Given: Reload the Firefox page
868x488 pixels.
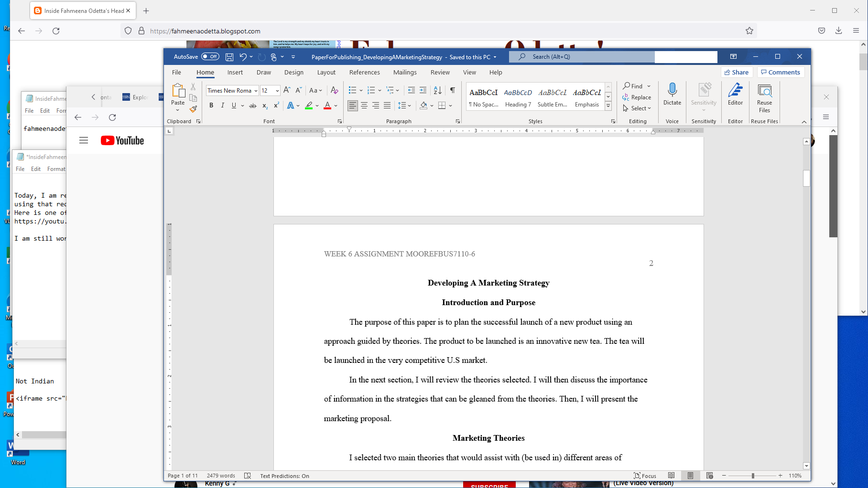Looking at the screenshot, I should [x=56, y=31].
